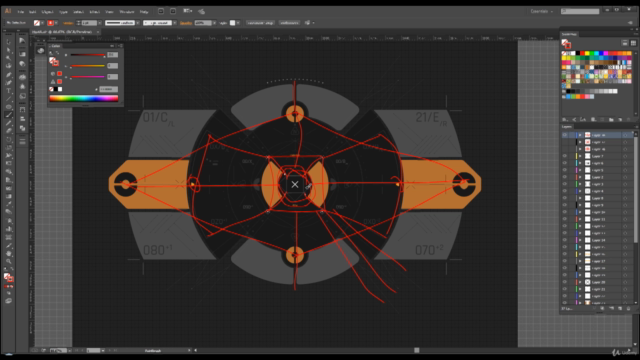Click the Arrange Documents icon
This screenshot has width=640, height=360.
point(187,11)
